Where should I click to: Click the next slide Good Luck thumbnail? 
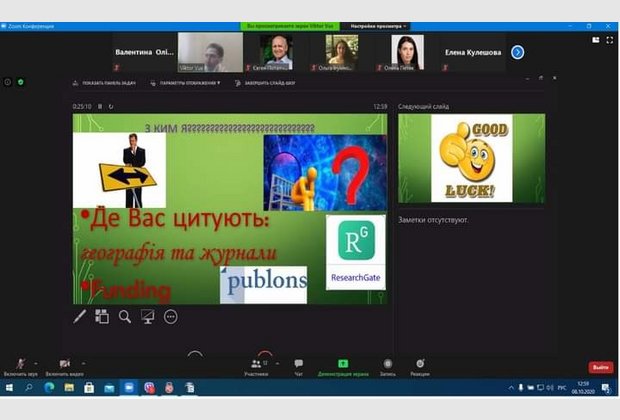click(471, 158)
